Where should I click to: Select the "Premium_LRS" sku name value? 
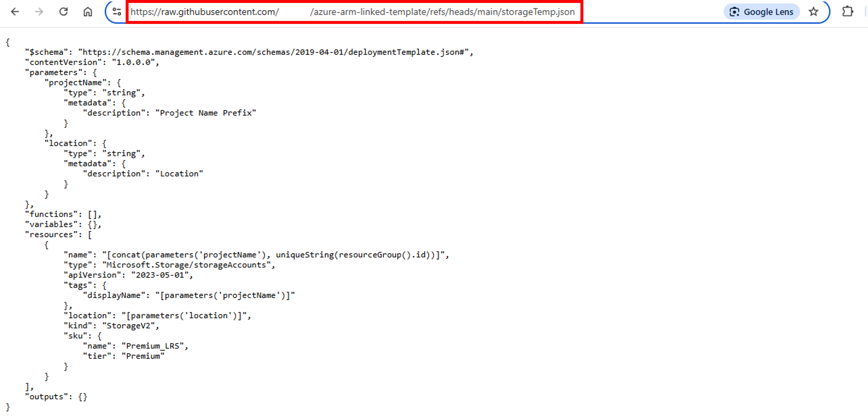click(154, 346)
